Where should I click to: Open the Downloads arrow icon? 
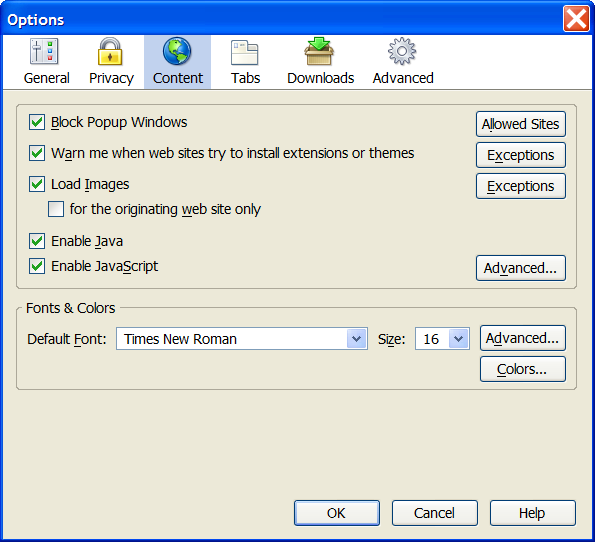(x=319, y=51)
